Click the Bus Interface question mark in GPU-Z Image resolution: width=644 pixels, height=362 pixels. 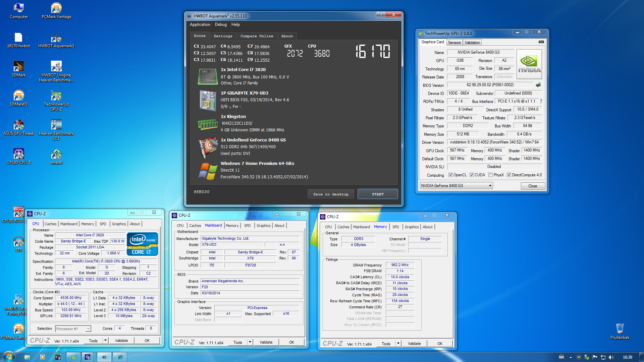coord(541,101)
